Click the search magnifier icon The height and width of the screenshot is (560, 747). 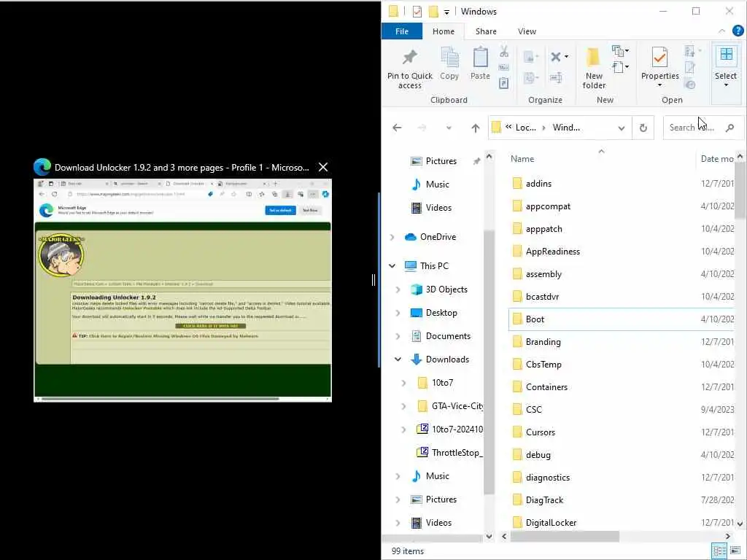(729, 128)
